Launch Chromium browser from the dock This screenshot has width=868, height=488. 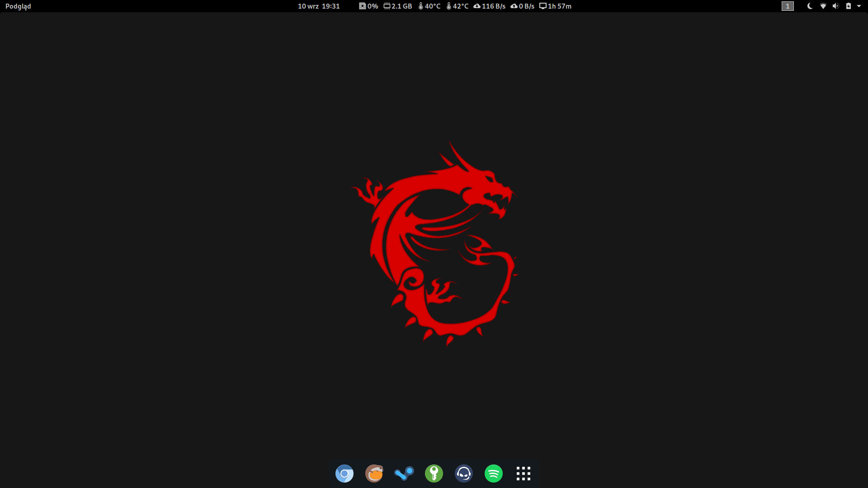pos(344,474)
